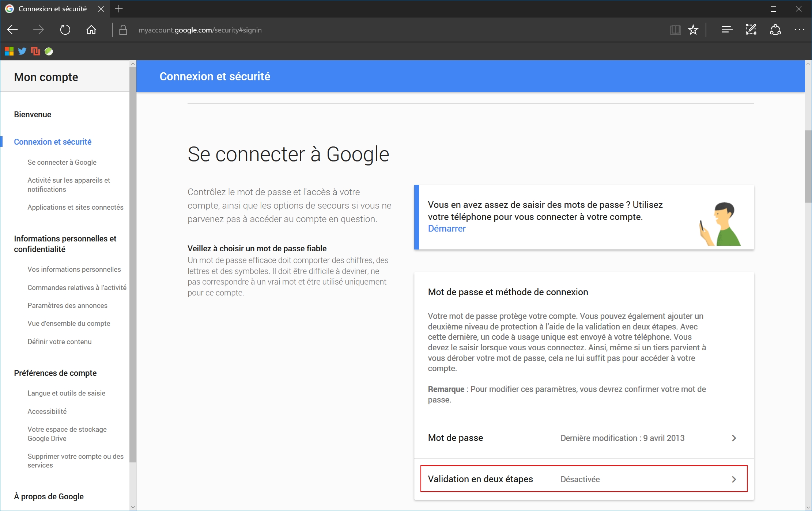Open Microsoft favorite in favorites bar
812x511 pixels.
pos(9,51)
